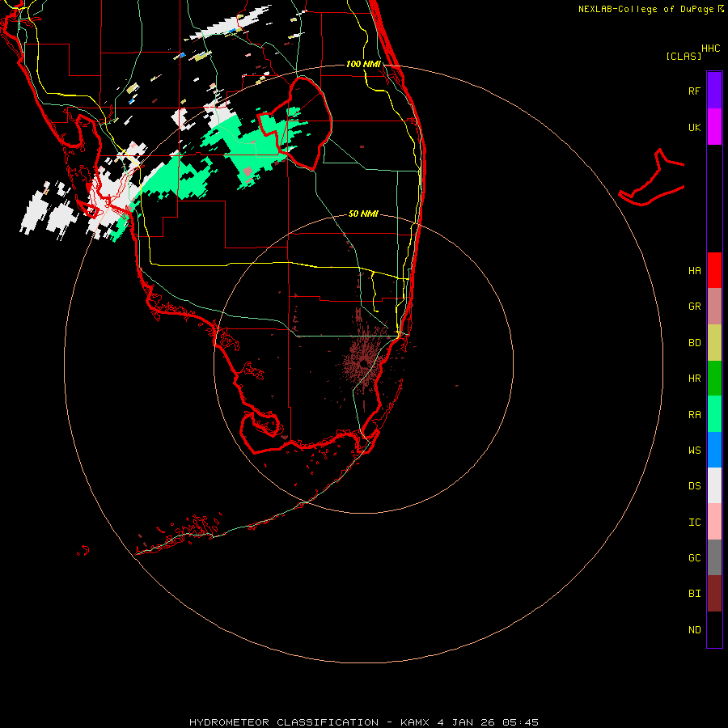Screen dimensions: 728x728
Task: Click the BD legend label
Action: coord(694,343)
